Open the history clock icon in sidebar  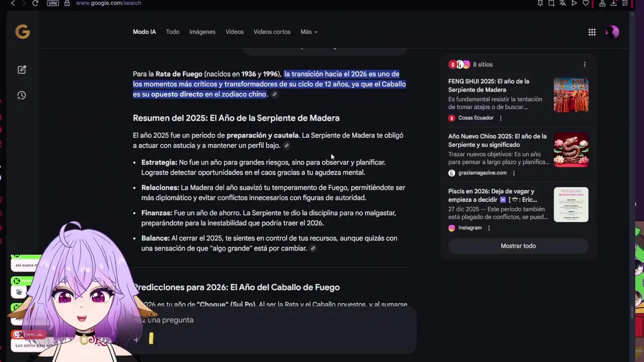(22, 96)
